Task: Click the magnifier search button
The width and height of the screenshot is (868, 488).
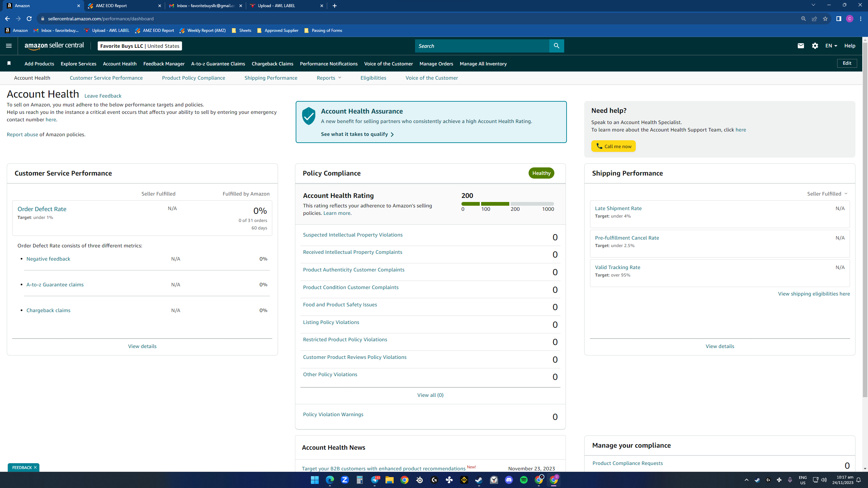Action: 556,46
